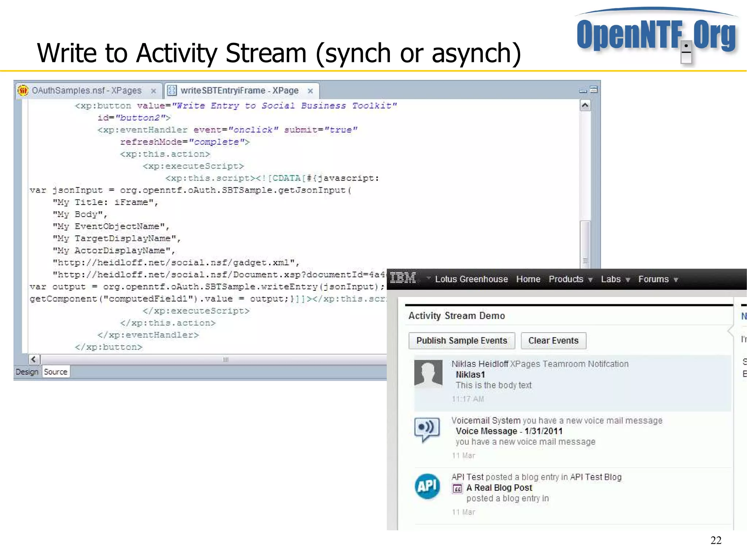Click the "My Body" code line
This screenshot has width=747, height=560.
pos(80,215)
